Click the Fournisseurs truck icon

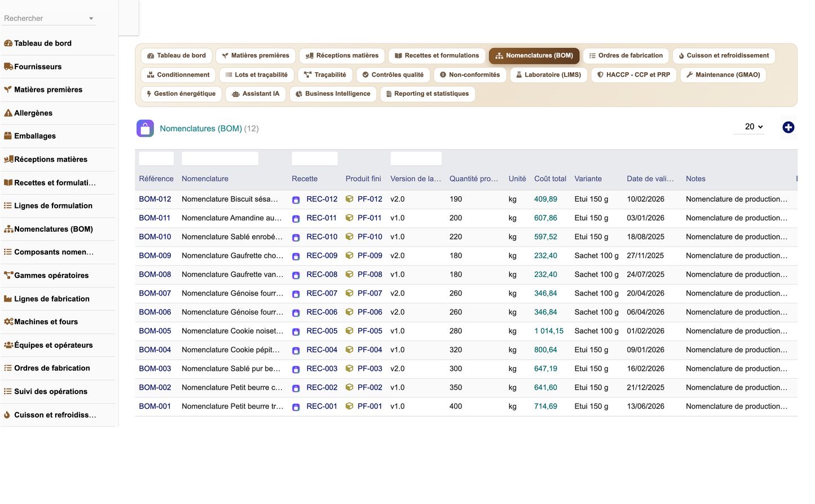8,67
